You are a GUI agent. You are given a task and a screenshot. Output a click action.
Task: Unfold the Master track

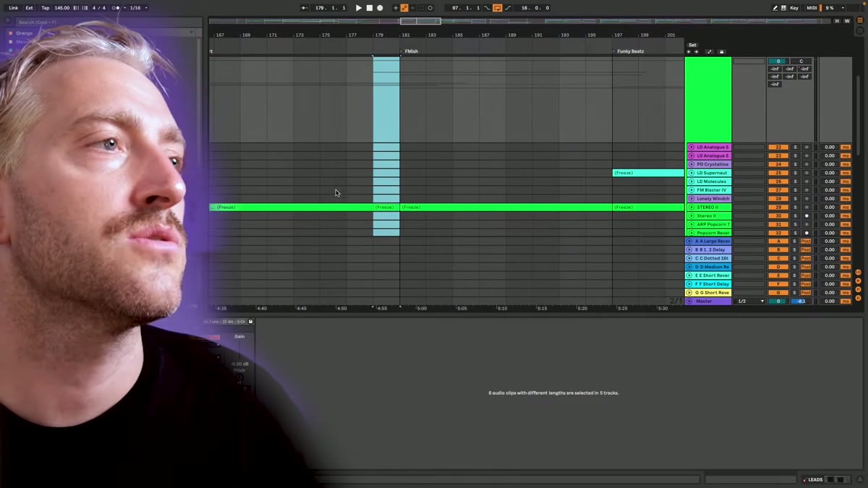pyautogui.click(x=689, y=301)
